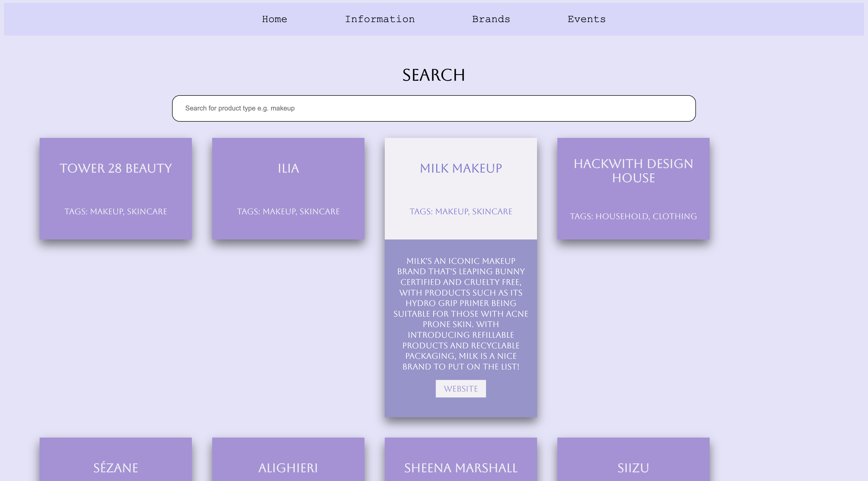The height and width of the screenshot is (481, 868).
Task: Open the Sheena Marshall brand card
Action: pos(461,468)
